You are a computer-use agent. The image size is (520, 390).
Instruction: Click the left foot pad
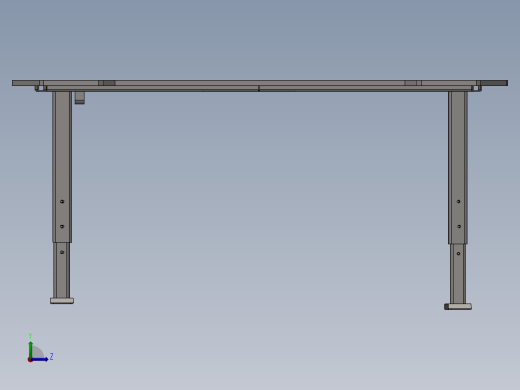tap(62, 301)
